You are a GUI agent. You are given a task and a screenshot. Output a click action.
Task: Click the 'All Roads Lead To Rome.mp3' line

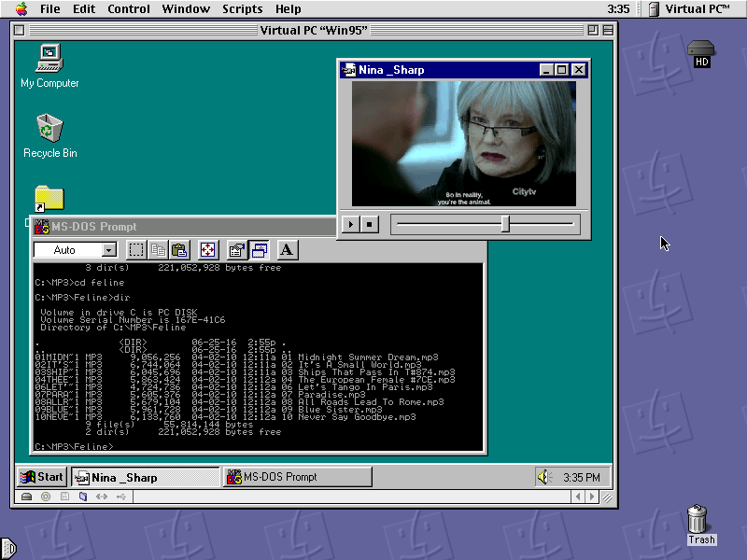[239, 402]
